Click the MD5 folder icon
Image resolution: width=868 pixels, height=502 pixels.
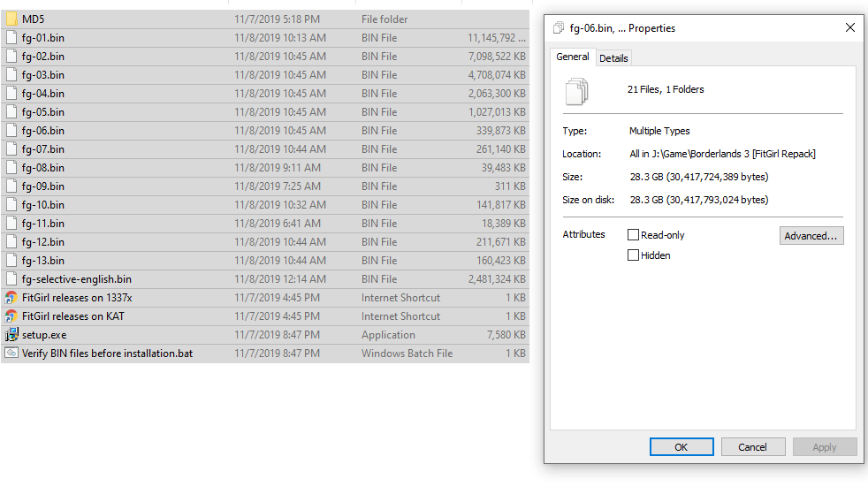click(11, 19)
